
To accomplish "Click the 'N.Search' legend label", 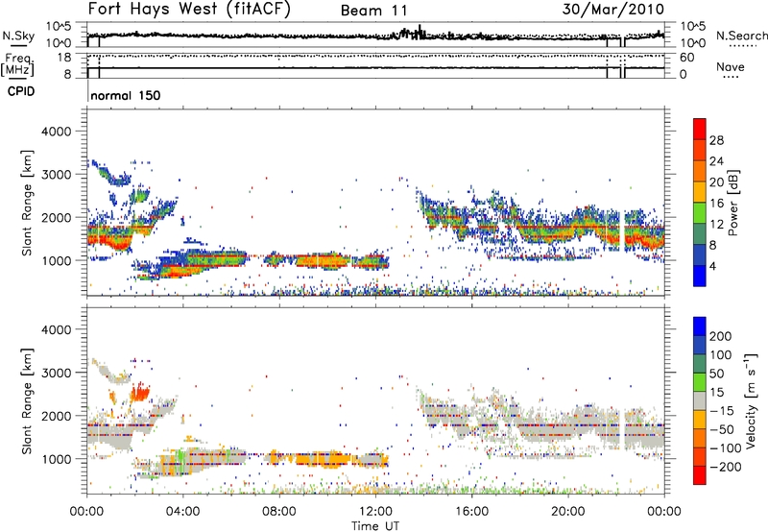I will coord(741,36).
